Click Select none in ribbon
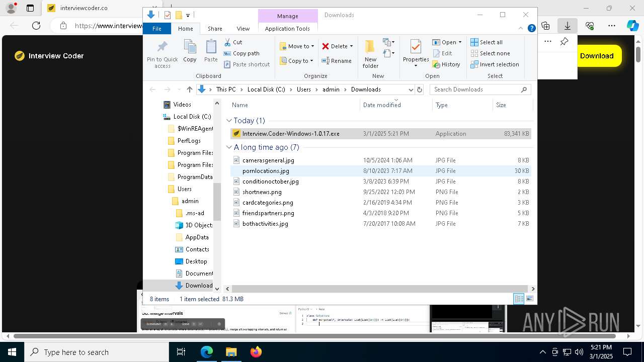This screenshot has height=362, width=644. (491, 53)
